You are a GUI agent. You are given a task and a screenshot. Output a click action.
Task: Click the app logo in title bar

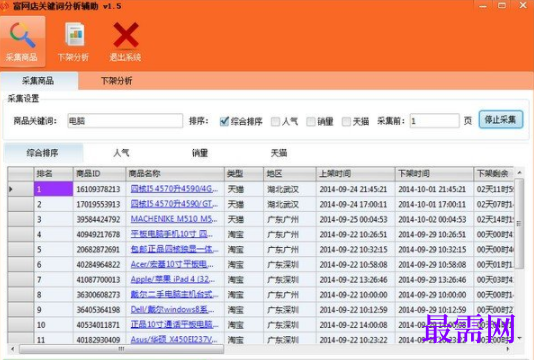(x=4, y=6)
